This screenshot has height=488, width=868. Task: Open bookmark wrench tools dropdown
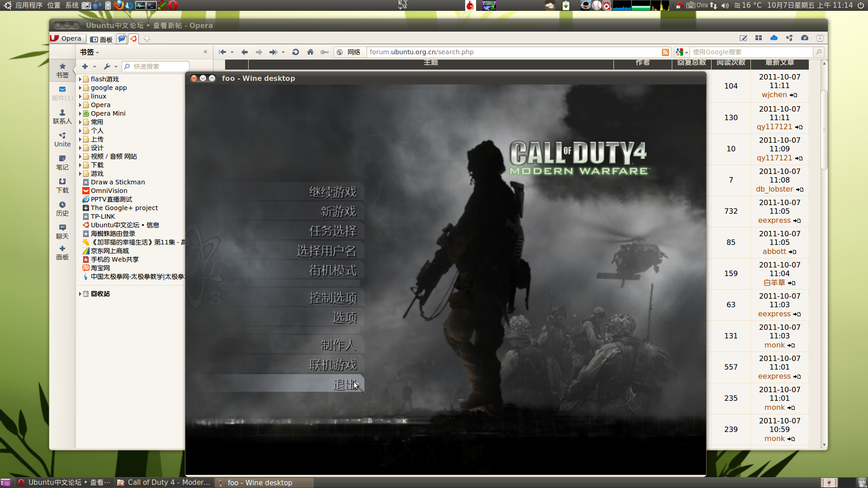[110, 66]
